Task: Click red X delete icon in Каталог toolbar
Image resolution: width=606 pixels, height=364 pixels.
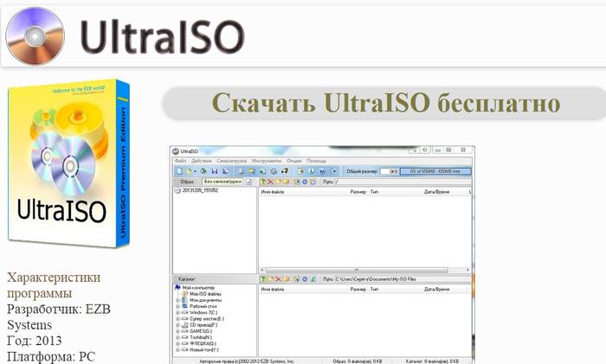Action: (x=278, y=279)
